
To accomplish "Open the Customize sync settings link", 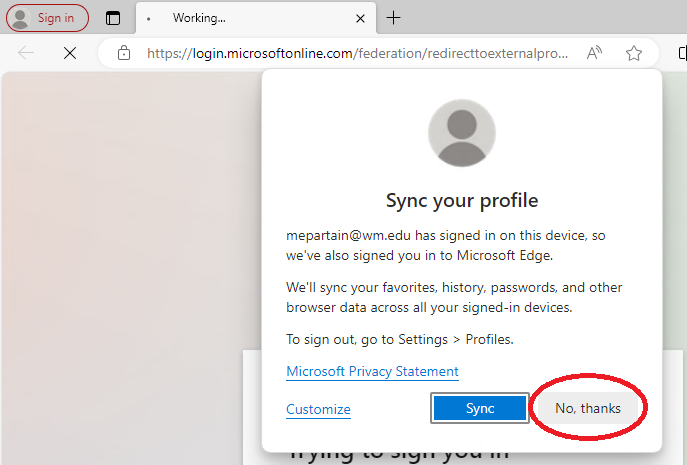I will tap(318, 409).
